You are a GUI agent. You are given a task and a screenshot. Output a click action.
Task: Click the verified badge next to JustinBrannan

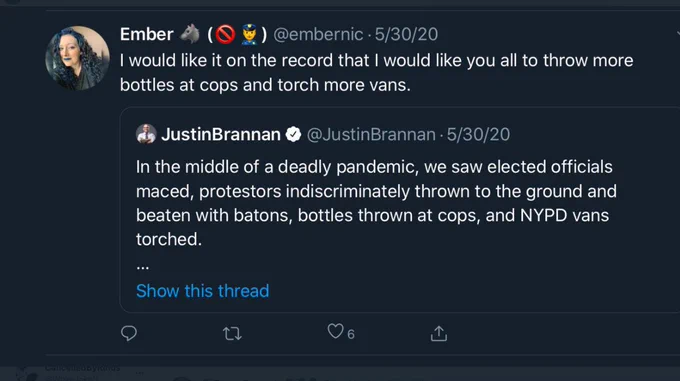click(x=294, y=134)
